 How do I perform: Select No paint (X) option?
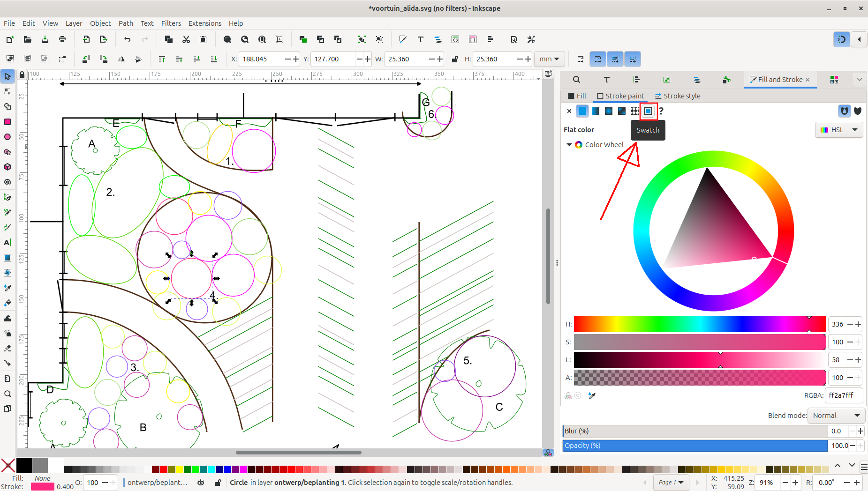(569, 111)
